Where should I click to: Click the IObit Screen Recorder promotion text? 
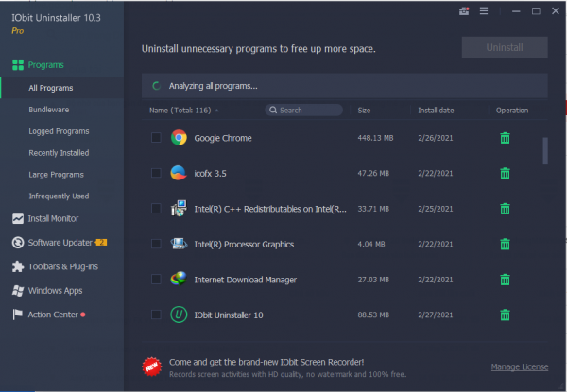click(266, 362)
